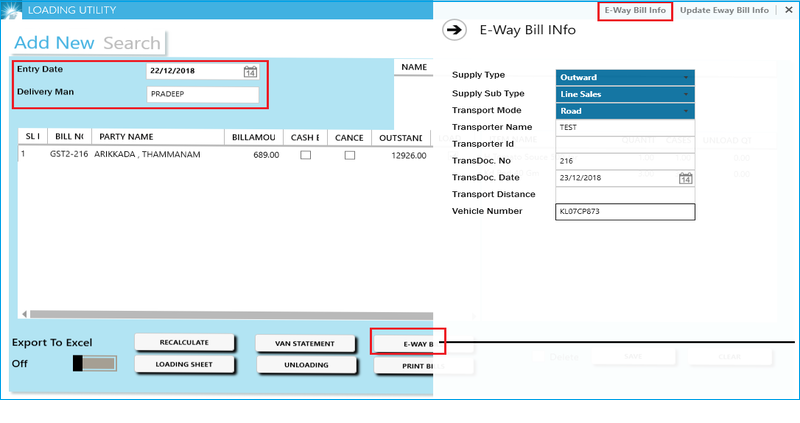
Task: Click the TransDoc. No field
Action: coord(625,161)
